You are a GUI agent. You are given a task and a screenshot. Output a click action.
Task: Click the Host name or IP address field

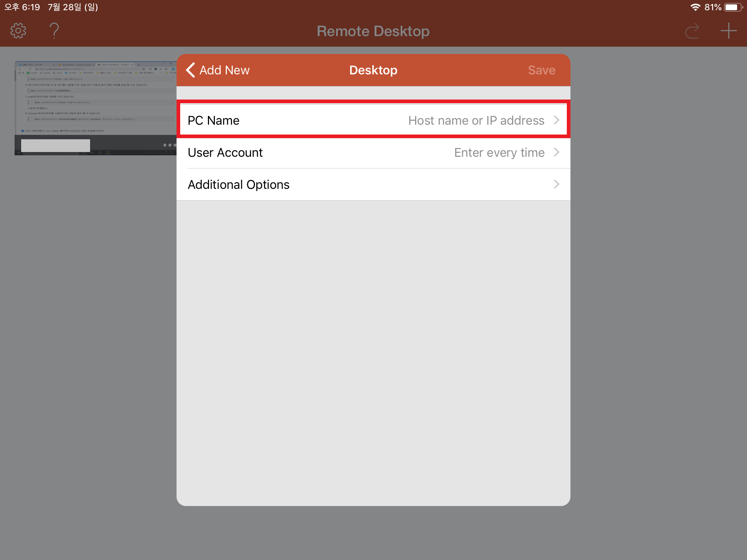[x=476, y=121]
